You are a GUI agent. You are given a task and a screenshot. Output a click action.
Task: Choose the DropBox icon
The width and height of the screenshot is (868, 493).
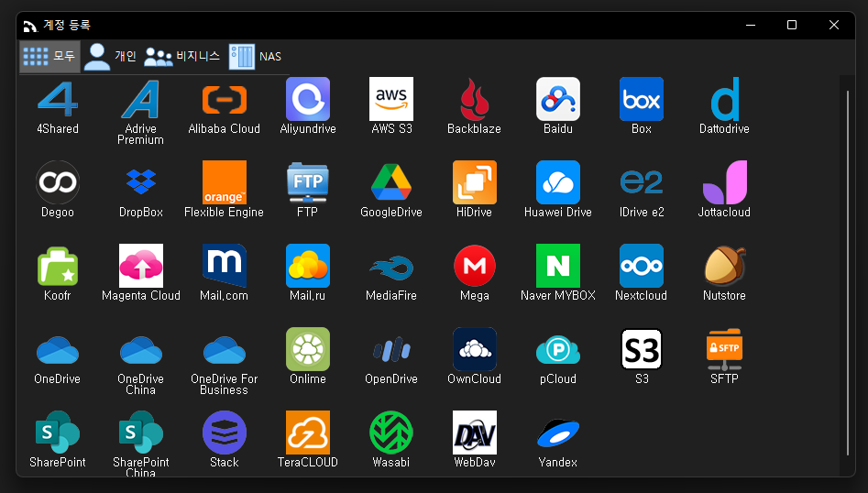coord(141,182)
